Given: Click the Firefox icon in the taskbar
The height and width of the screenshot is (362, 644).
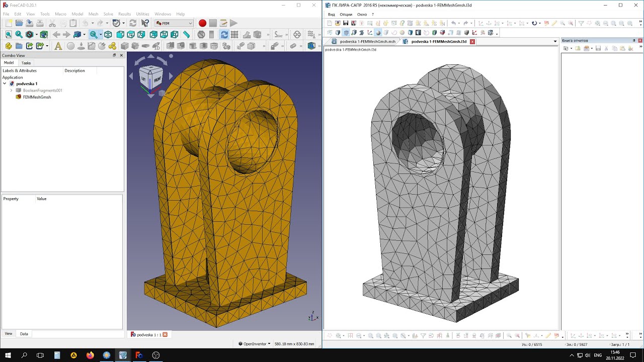Looking at the screenshot, I should 90,355.
